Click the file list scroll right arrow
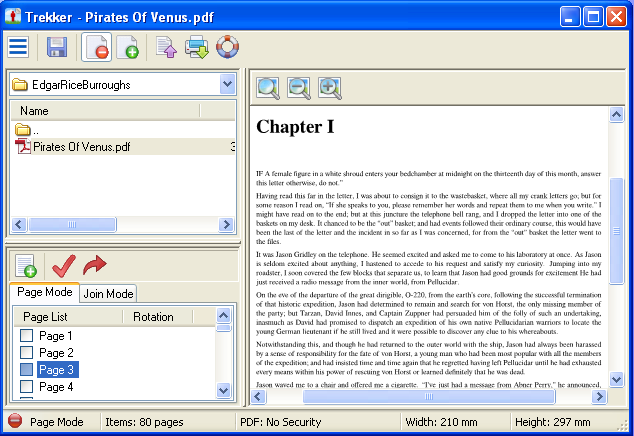634x436 pixels. tap(226, 224)
